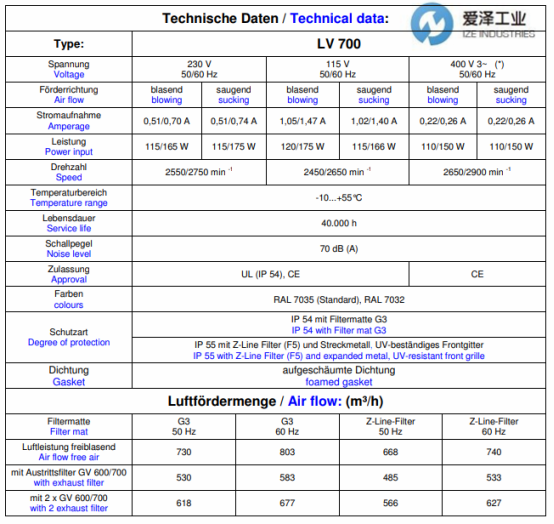This screenshot has width=554, height=524.
Task: Select the '230 V 50/60 Hz' voltage cell
Action: click(199, 69)
